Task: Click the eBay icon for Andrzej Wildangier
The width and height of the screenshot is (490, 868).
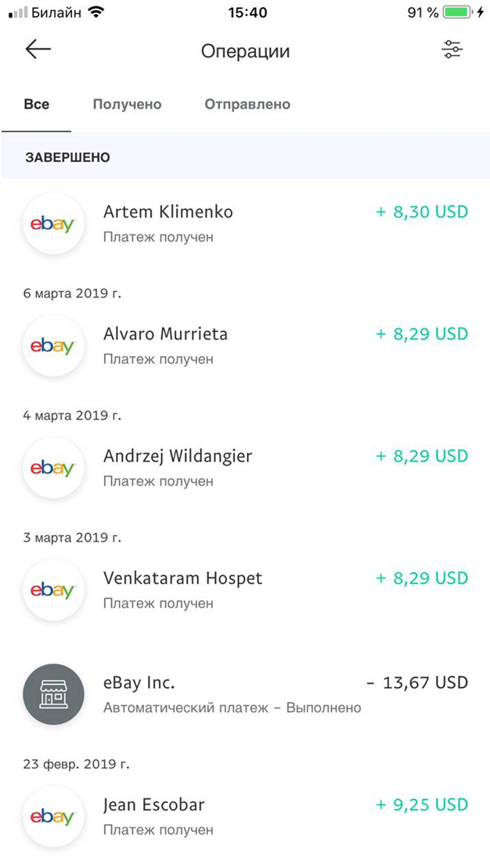Action: [53, 468]
